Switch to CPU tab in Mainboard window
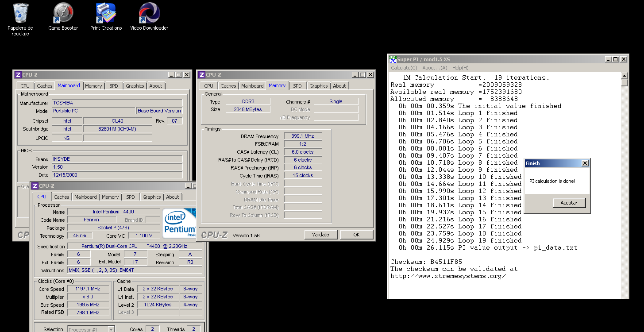This screenshot has height=332, width=644. pyautogui.click(x=25, y=86)
